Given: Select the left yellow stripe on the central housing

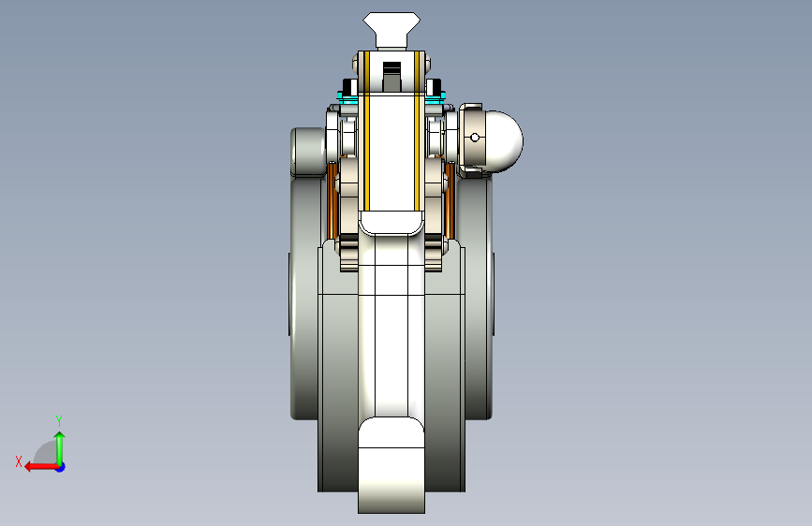Looking at the screenshot, I should pos(366,131).
